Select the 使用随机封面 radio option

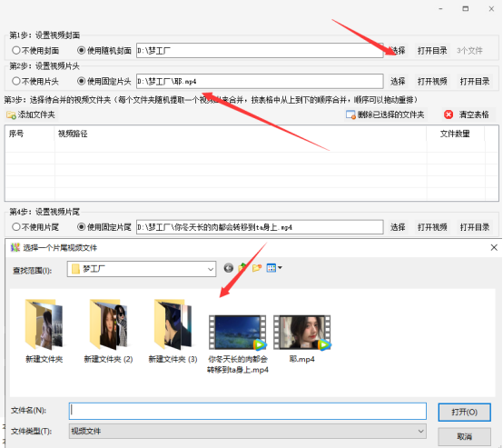tap(104, 50)
